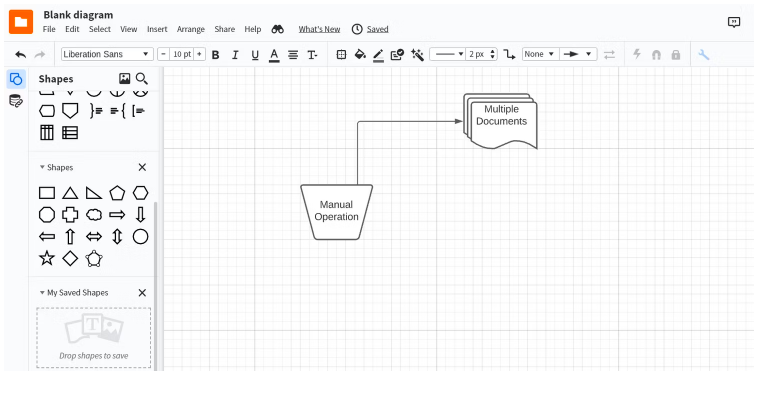Select the pentagon shape

(x=117, y=193)
